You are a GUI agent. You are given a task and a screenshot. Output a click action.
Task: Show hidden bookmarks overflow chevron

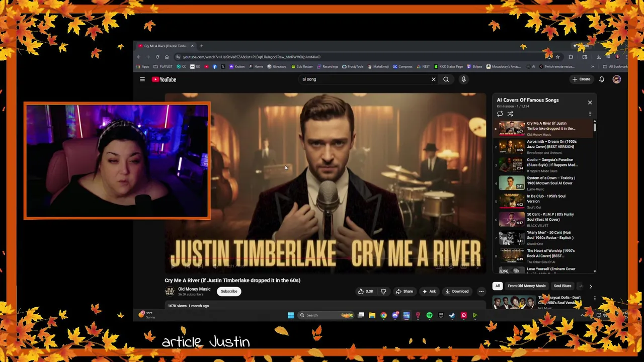[x=592, y=66]
